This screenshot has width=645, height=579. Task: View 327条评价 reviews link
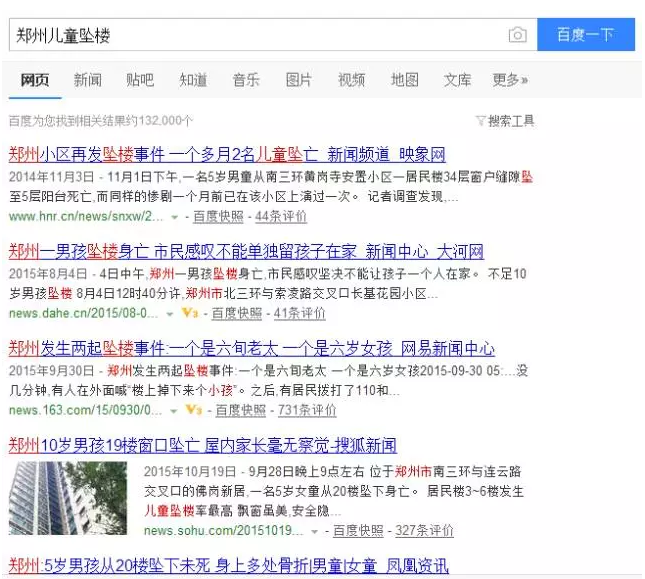[425, 530]
